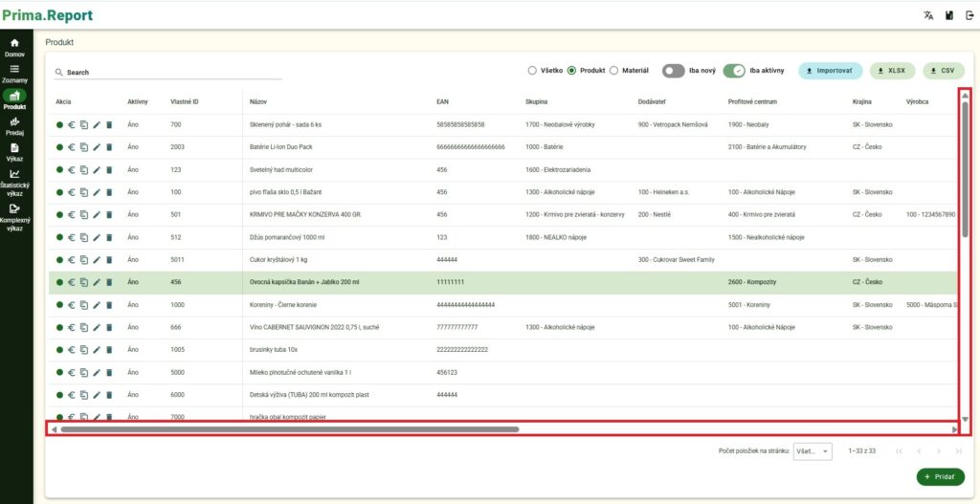Click the edit pencil for product 700
The image size is (980, 504).
point(97,124)
